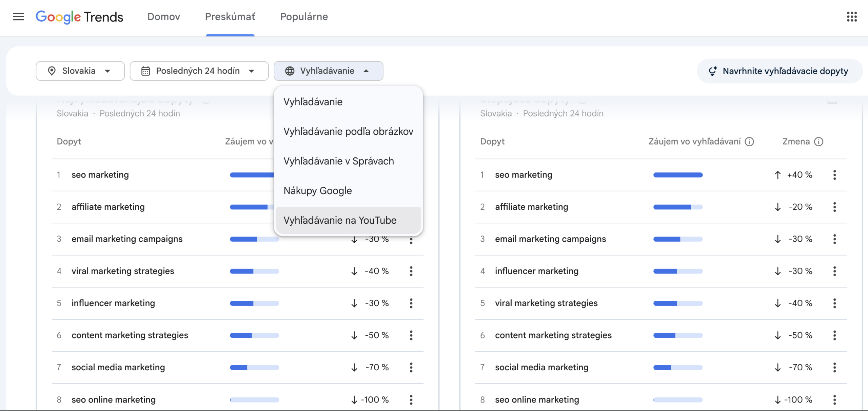Viewport: 868px width, 411px height.
Task: Click +40 % change value for seo marketing
Action: 800,175
